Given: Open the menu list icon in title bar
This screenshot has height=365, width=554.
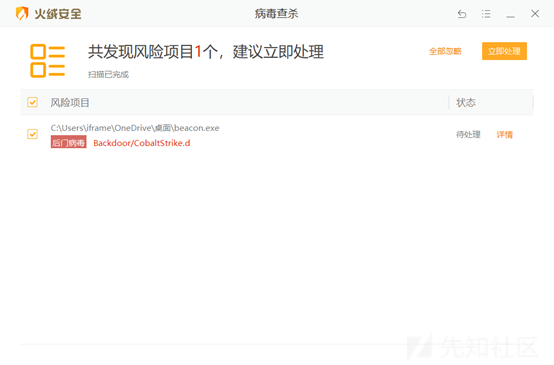Looking at the screenshot, I should click(x=486, y=14).
